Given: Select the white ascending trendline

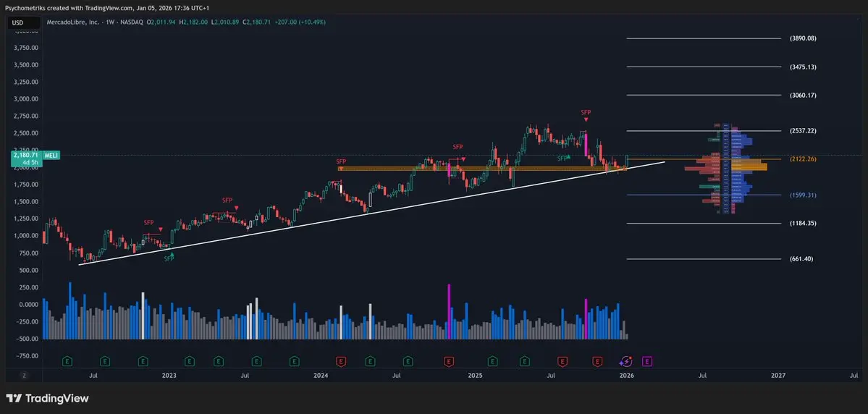Looking at the screenshot, I should (x=372, y=213).
